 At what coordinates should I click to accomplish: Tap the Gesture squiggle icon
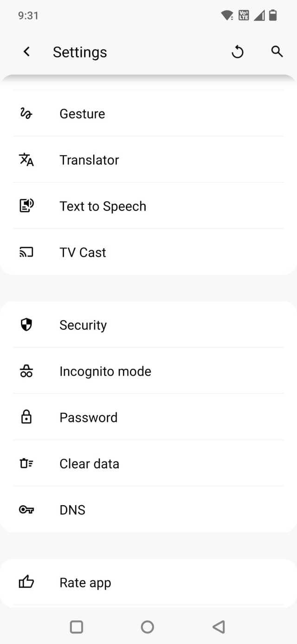[x=26, y=114]
